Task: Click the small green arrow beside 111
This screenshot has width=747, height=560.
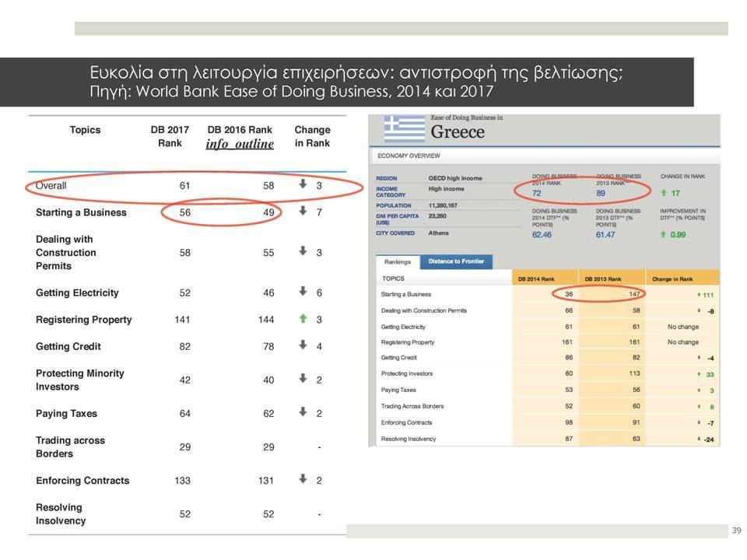Action: point(699,295)
